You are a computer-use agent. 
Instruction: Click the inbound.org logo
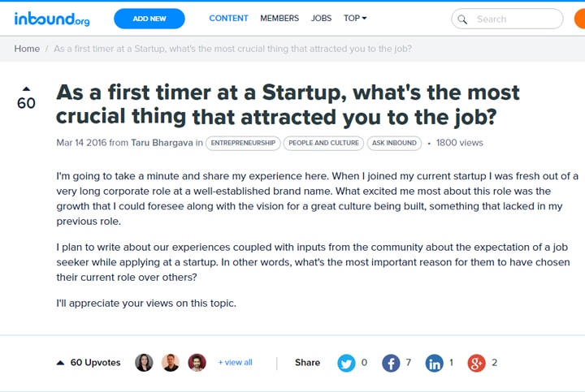point(52,19)
